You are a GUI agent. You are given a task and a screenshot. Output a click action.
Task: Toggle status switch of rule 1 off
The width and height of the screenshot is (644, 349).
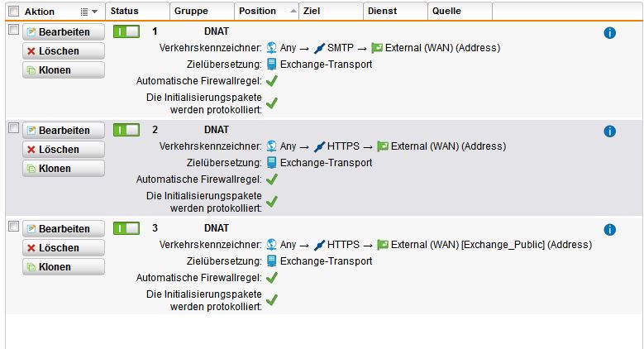[x=126, y=31]
